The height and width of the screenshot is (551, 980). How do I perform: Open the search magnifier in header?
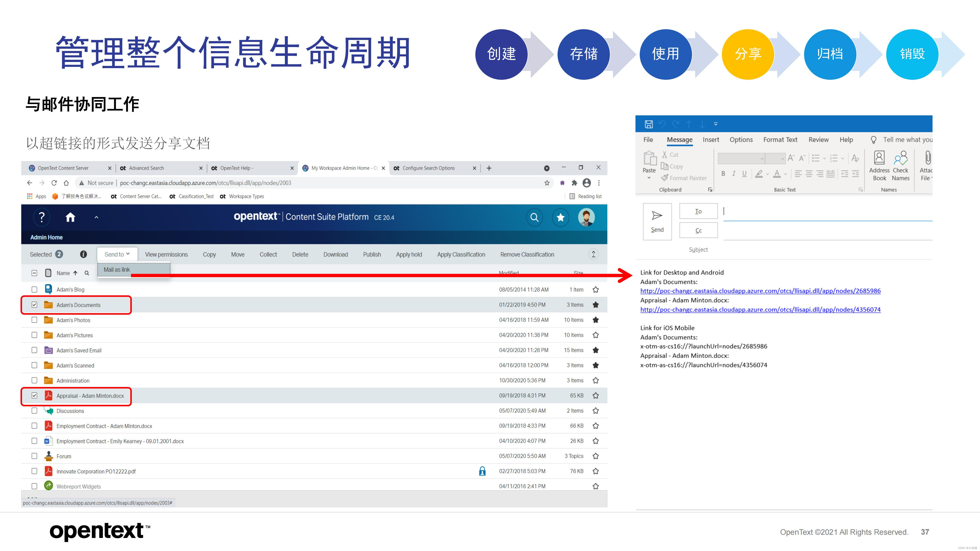pos(534,217)
